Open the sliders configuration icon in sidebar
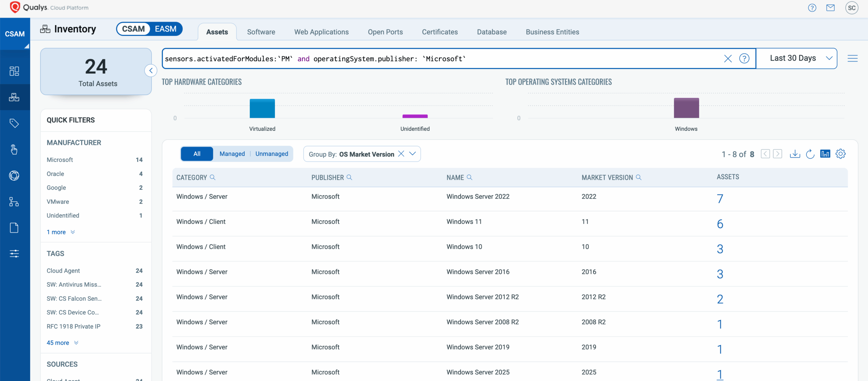The height and width of the screenshot is (381, 868). coord(14,254)
